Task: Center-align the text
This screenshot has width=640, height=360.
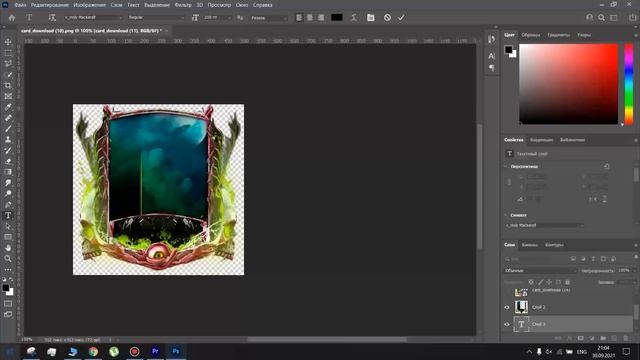Action: pyautogui.click(x=310, y=18)
